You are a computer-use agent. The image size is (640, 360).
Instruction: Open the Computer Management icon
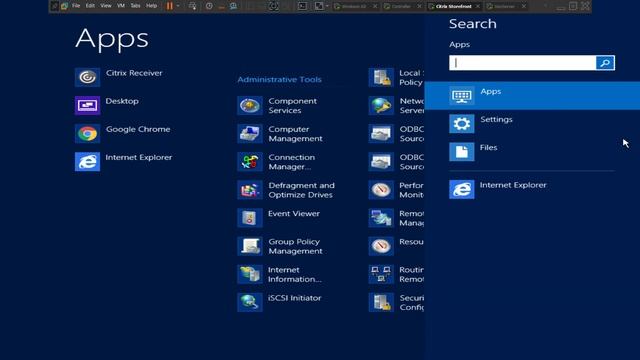(x=250, y=133)
